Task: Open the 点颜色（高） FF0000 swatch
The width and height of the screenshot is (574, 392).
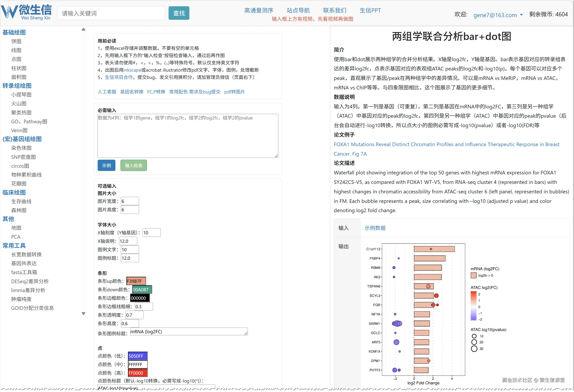Action: click(x=138, y=373)
